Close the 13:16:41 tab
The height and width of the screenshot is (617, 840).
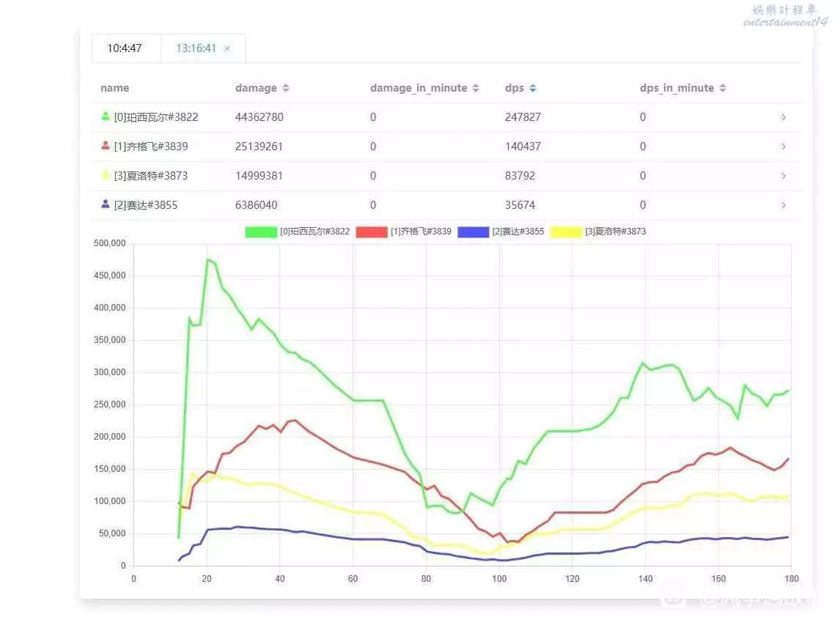[x=227, y=48]
